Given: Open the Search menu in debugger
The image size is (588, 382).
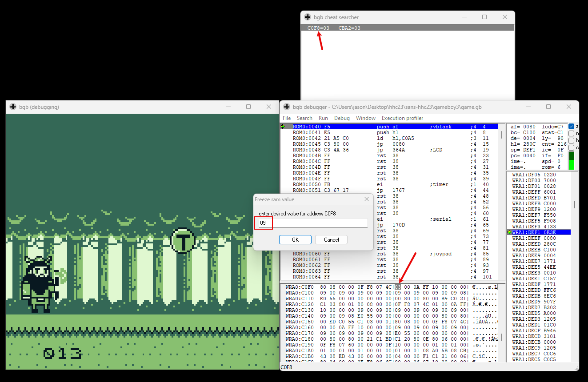Looking at the screenshot, I should (304, 118).
